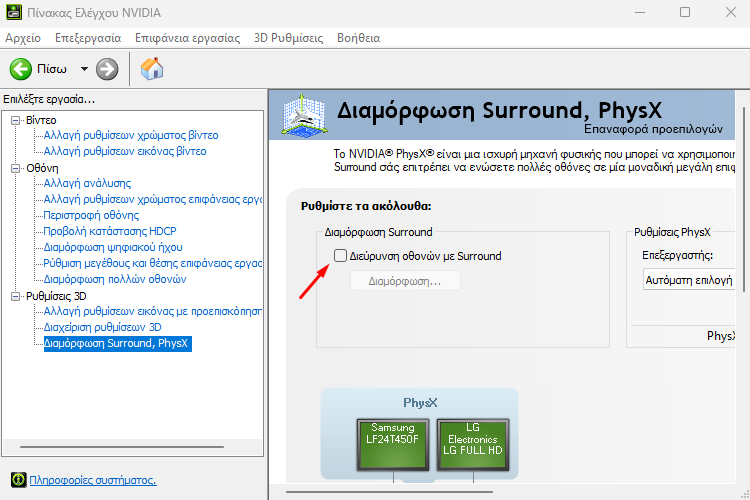Select the LG FULL HD monitor
750x500 pixels.
coord(473,444)
